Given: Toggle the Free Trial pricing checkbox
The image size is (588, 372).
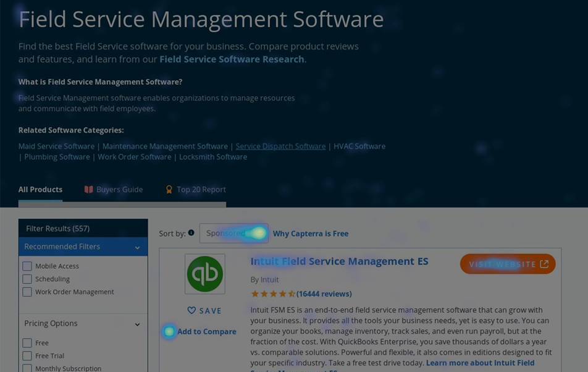Looking at the screenshot, I should tap(27, 355).
